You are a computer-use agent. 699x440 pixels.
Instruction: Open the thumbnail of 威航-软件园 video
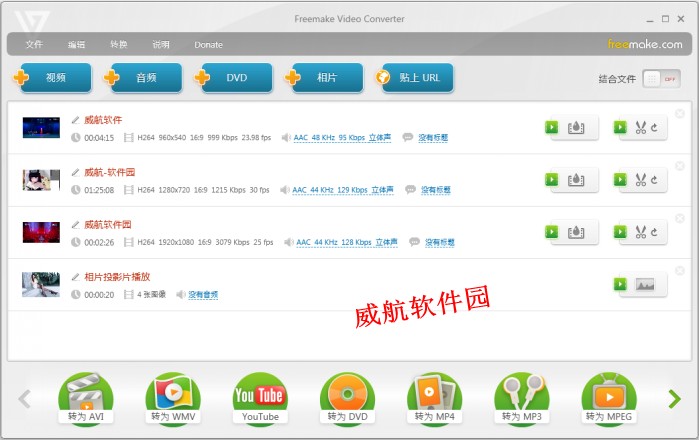(x=41, y=180)
